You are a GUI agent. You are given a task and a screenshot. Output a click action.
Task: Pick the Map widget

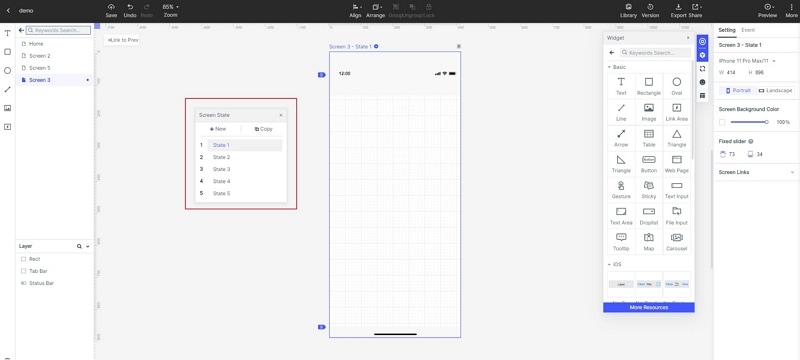pos(649,242)
